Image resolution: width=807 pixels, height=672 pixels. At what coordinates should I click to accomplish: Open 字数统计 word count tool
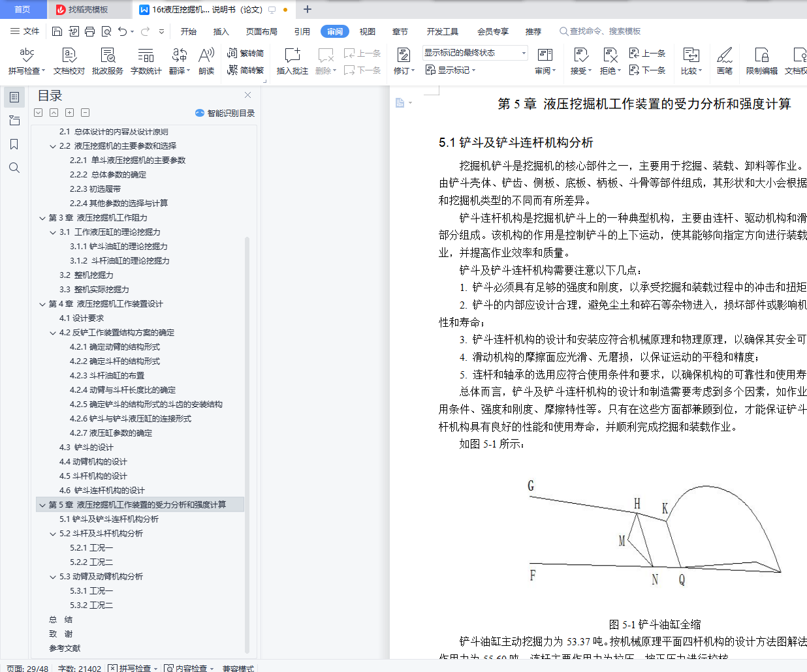pos(146,61)
